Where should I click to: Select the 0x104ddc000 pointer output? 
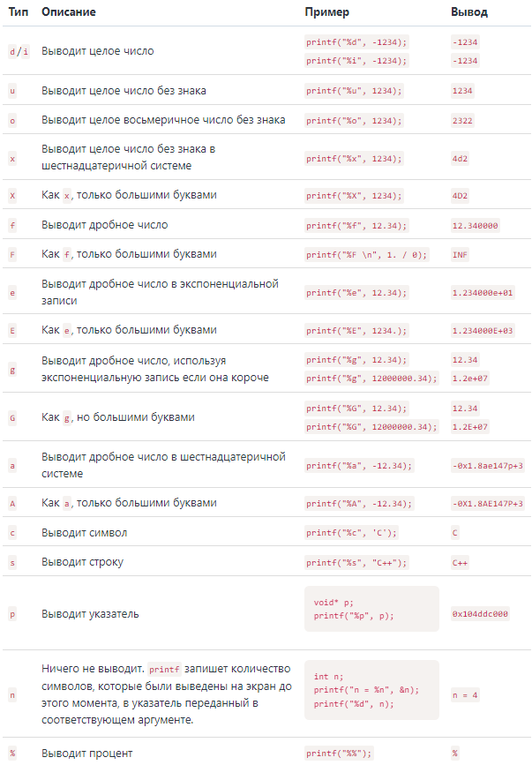[x=480, y=614]
